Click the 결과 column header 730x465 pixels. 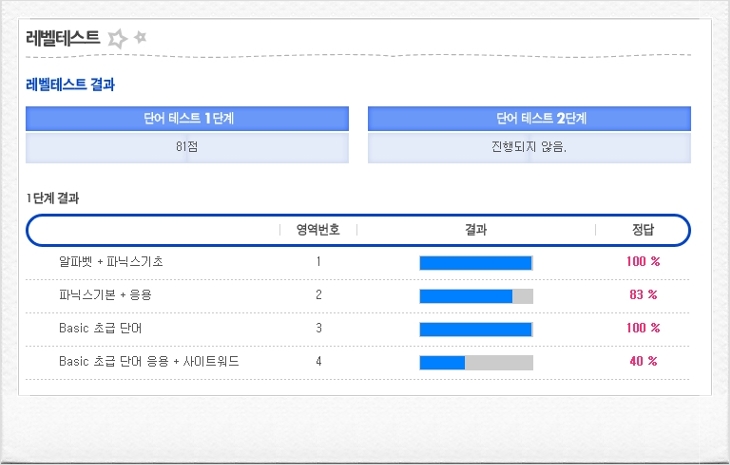click(x=476, y=230)
